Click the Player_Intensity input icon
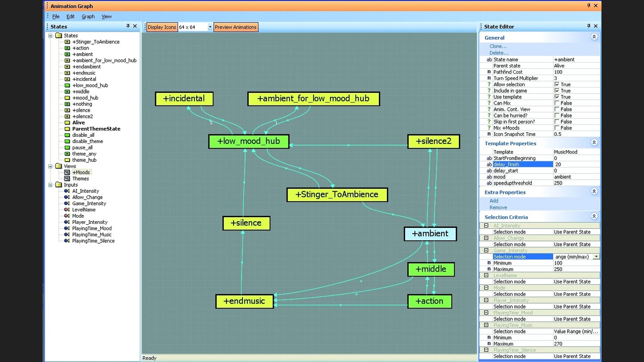Image resolution: width=644 pixels, height=362 pixels. point(67,222)
